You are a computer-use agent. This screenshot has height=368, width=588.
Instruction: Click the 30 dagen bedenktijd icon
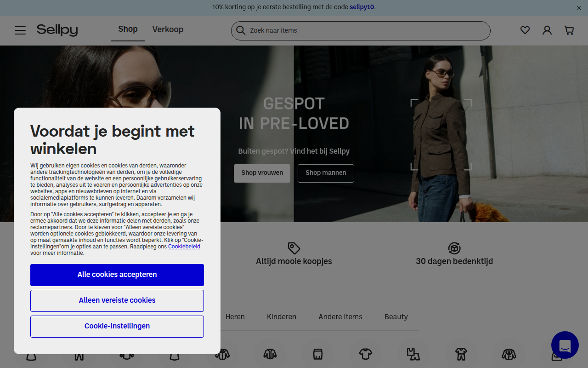pyautogui.click(x=454, y=248)
